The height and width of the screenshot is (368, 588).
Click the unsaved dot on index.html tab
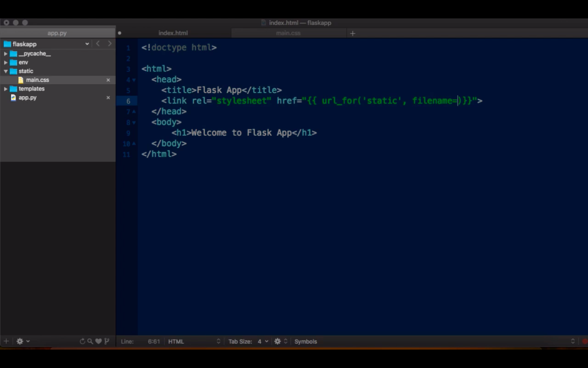tap(120, 33)
